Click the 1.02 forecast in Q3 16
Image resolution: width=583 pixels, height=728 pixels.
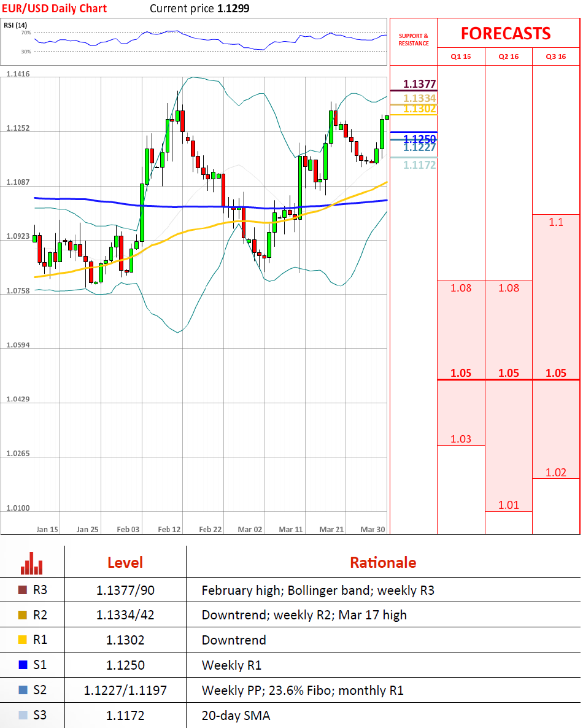coord(556,472)
